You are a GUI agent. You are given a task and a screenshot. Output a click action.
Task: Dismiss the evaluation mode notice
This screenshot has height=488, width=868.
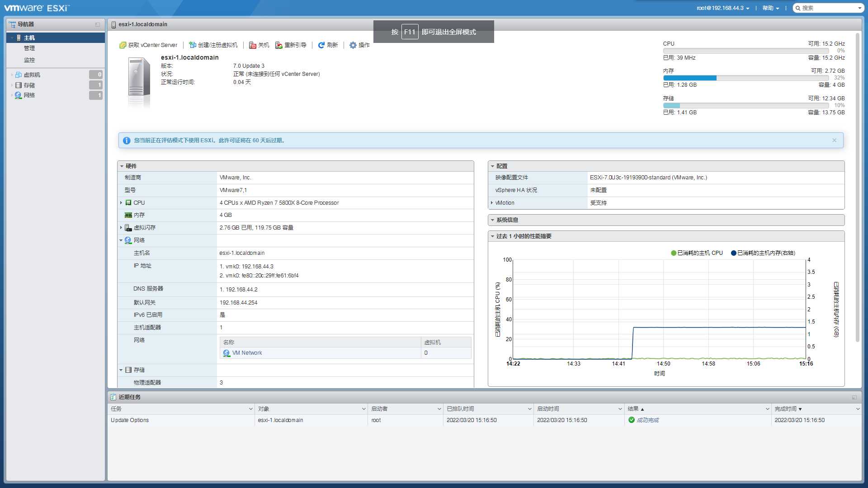pos(834,141)
